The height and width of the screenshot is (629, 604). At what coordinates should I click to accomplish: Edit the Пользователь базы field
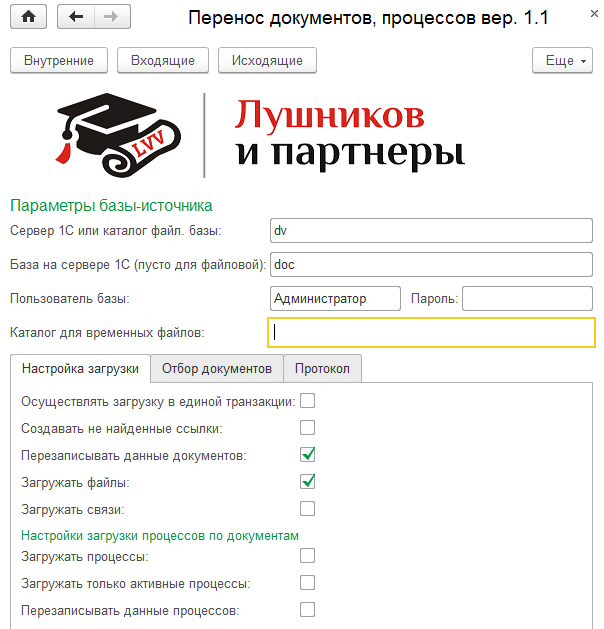pos(335,298)
